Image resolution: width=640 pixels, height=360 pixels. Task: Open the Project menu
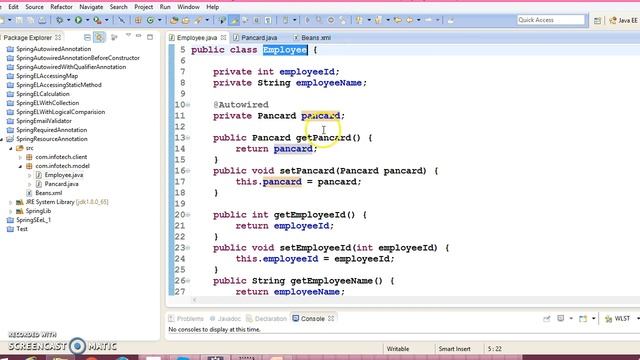(x=144, y=7)
